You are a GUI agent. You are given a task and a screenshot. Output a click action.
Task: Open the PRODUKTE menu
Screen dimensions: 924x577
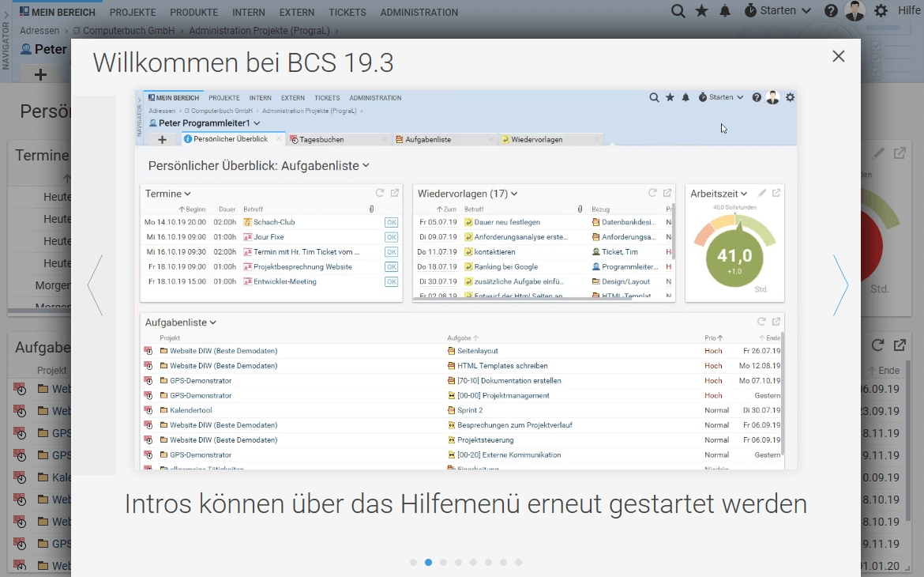[193, 12]
